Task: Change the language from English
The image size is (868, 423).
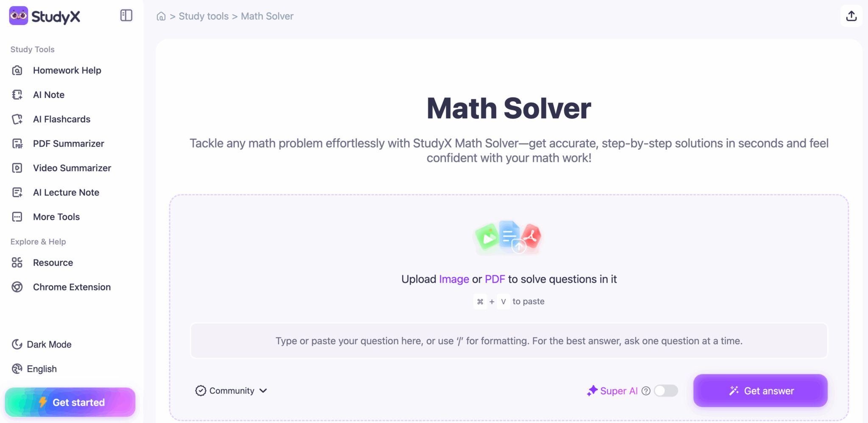Action: pos(42,369)
